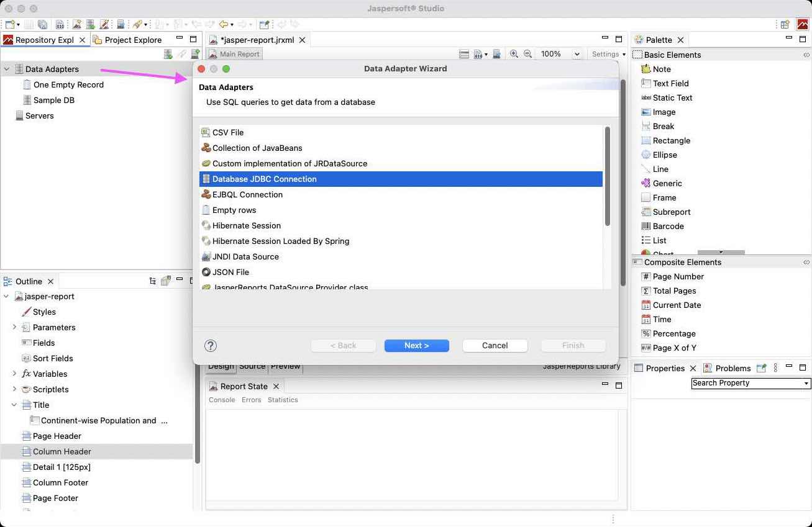Image resolution: width=812 pixels, height=527 pixels.
Task: Open the wizard help question mark
Action: click(x=211, y=346)
